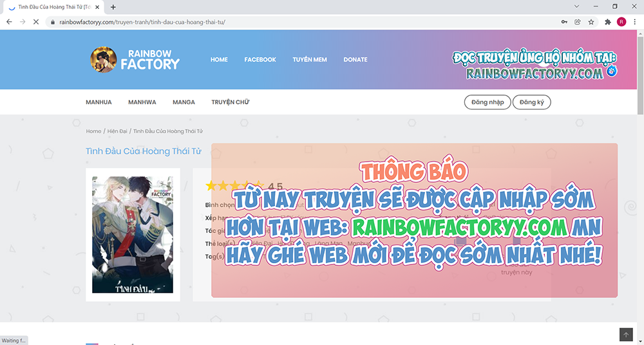This screenshot has height=345, width=644.
Task: Click the share page icon
Action: 578,21
